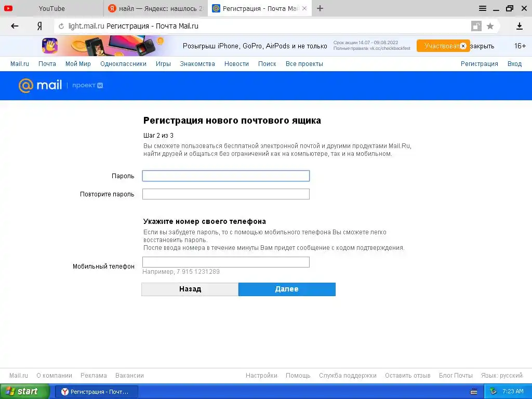
Task: Click the Регистрация taskbar window button
Action: click(96, 392)
